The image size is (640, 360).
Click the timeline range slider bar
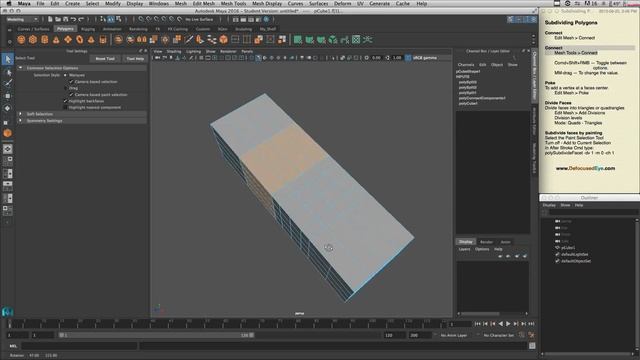[x=157, y=335]
